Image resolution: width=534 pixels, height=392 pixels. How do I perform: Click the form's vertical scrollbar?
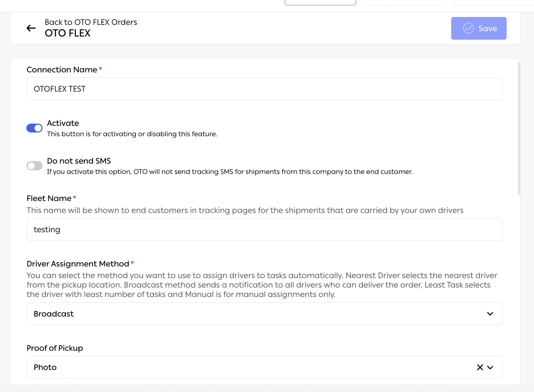tap(519, 128)
